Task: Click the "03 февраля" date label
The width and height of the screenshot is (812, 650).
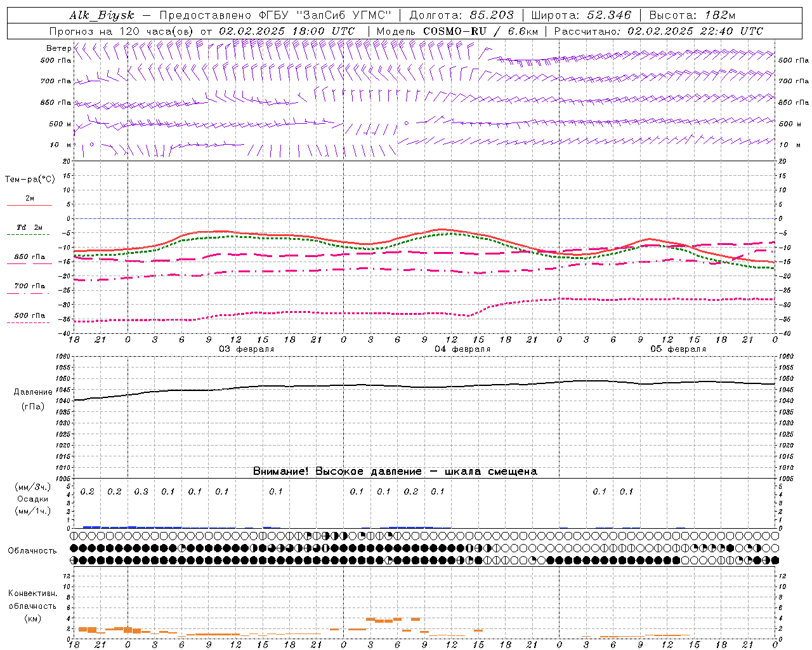Action: pos(247,349)
